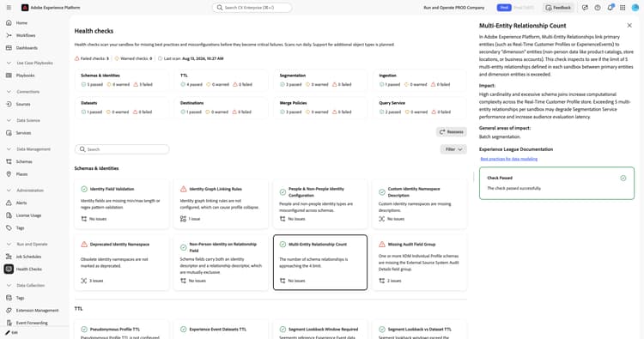Select the Ingestion summary card
This screenshot has width=644, height=339.
(x=420, y=80)
